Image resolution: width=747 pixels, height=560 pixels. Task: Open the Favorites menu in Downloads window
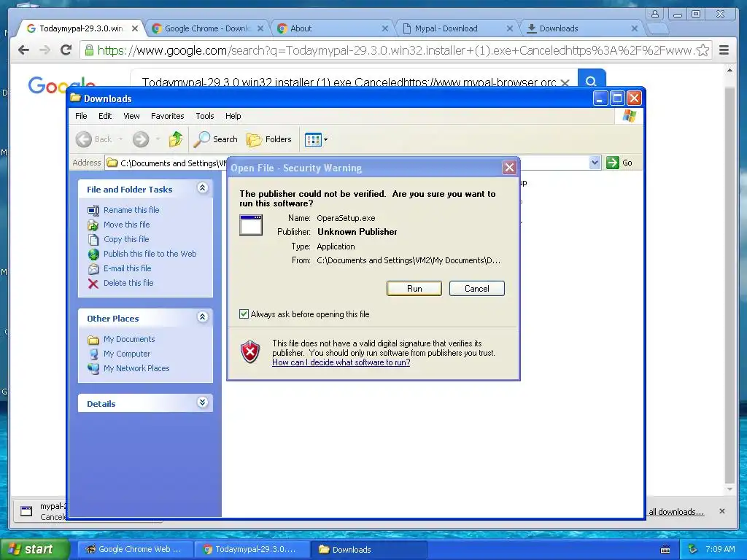tap(167, 116)
